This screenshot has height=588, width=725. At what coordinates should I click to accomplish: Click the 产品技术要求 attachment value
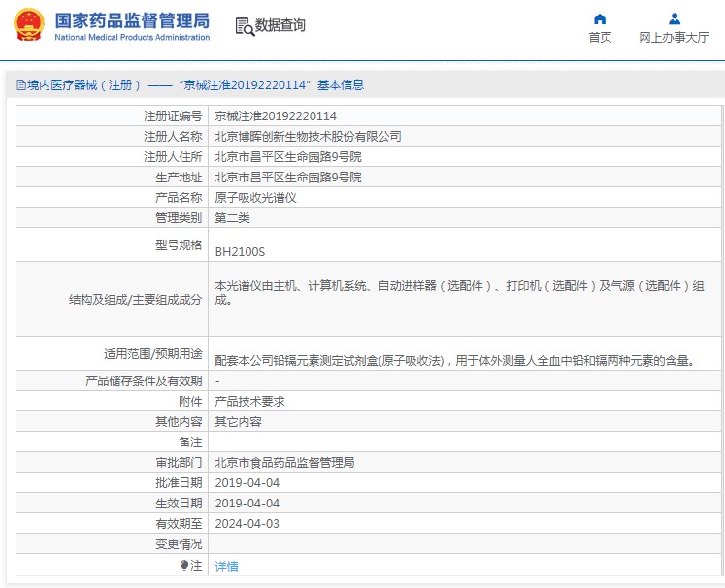tap(249, 402)
